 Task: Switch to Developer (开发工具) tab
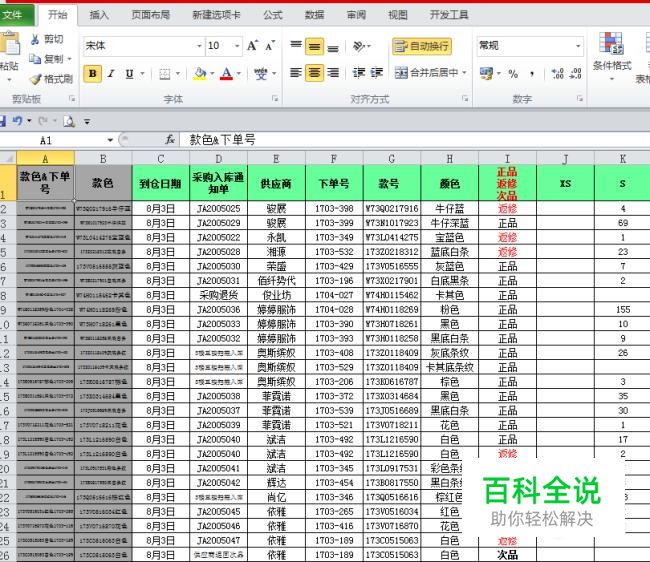pos(449,15)
